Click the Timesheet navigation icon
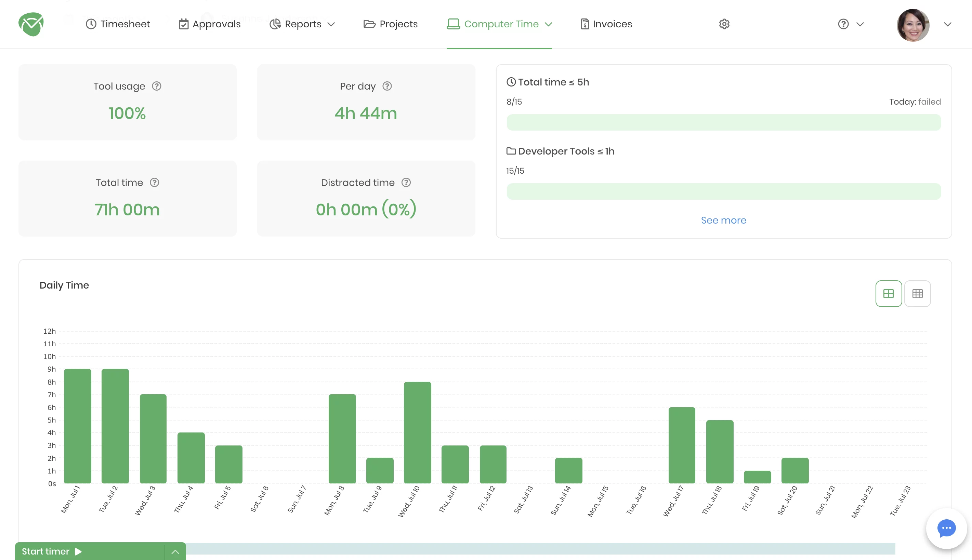The image size is (972, 560). tap(91, 24)
